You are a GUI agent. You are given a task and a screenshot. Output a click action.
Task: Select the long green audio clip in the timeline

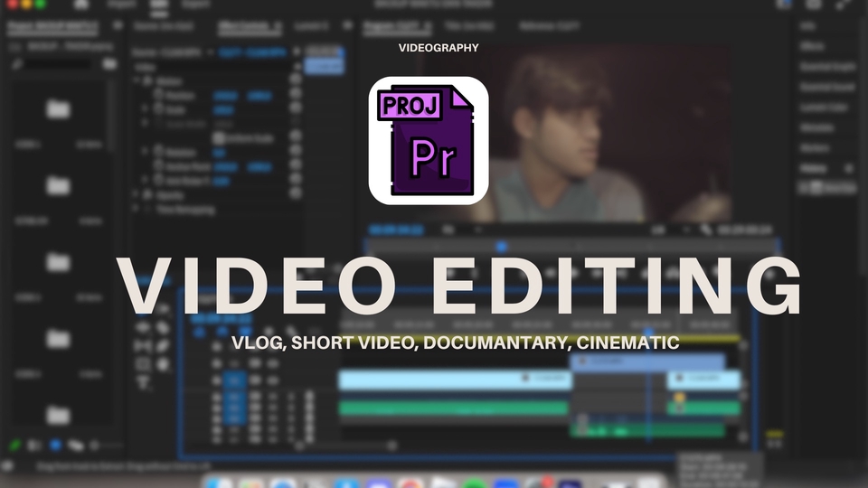tap(453, 408)
